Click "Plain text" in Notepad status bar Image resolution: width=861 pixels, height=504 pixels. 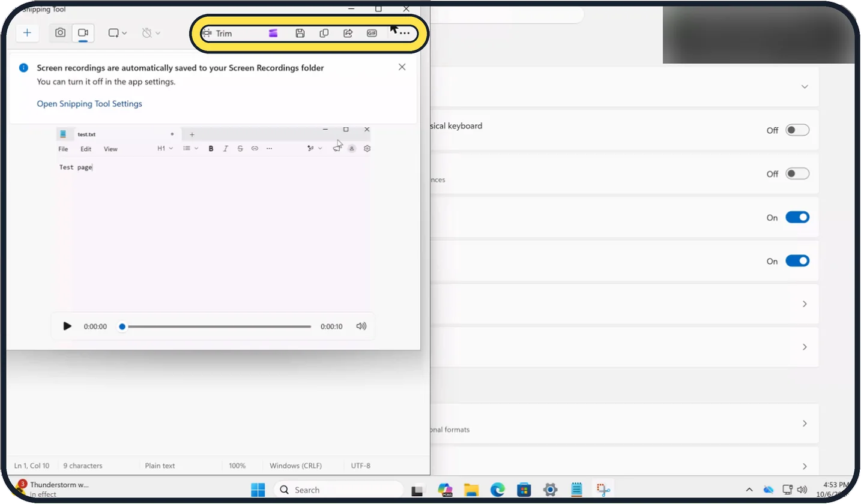[x=160, y=466]
